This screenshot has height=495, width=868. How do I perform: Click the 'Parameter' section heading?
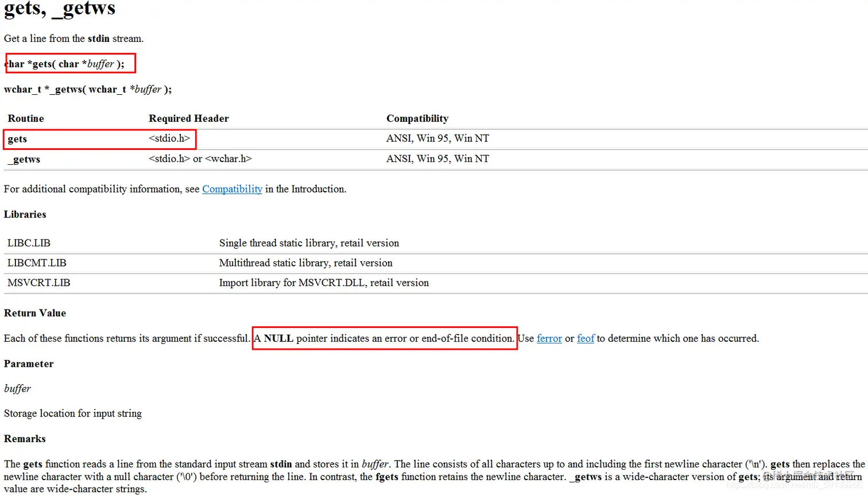(x=29, y=363)
